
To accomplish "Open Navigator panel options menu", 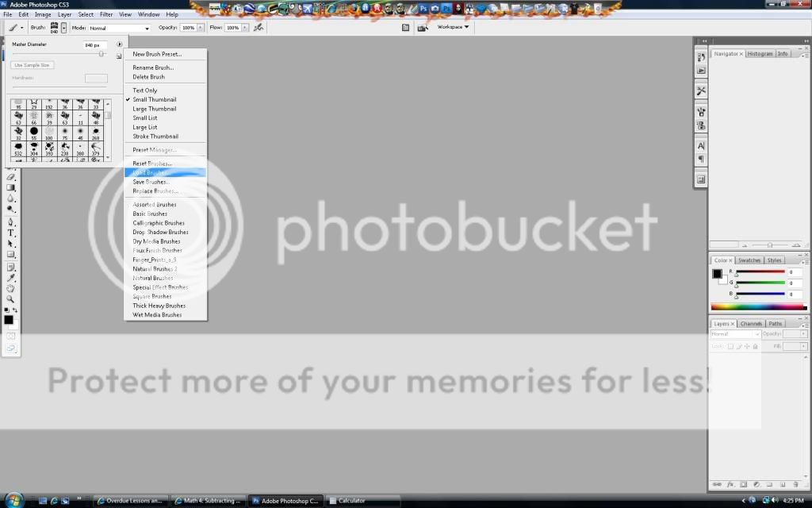I will pos(806,55).
